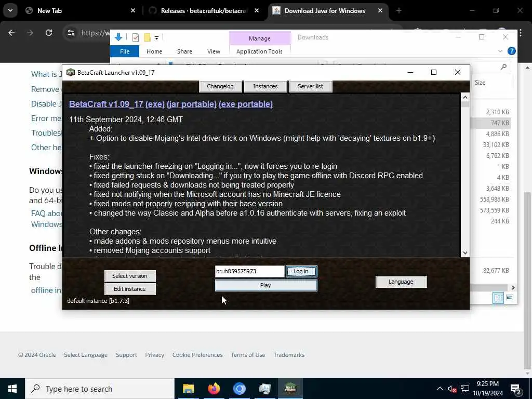
Task: Close the Download Java for Windows tab
Action: point(380,11)
